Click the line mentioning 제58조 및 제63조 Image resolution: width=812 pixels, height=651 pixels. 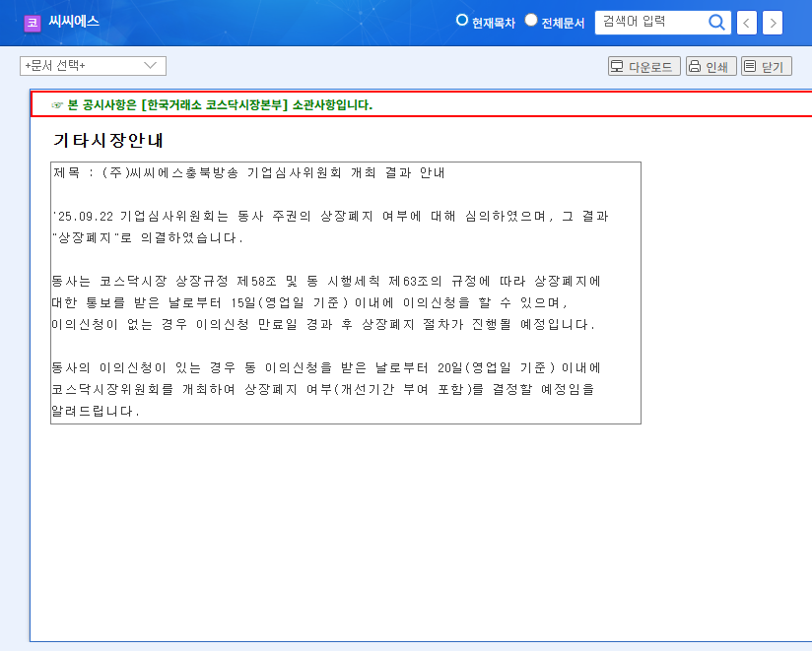point(326,282)
